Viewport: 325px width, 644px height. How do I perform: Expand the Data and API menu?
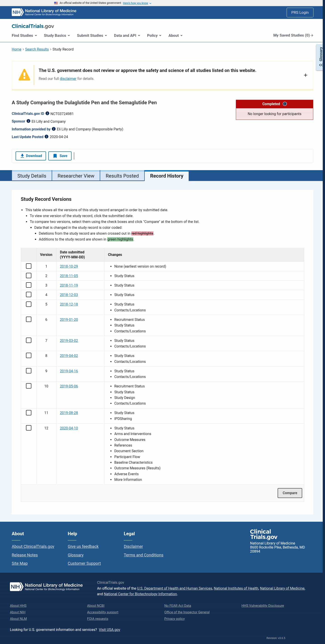(x=127, y=35)
